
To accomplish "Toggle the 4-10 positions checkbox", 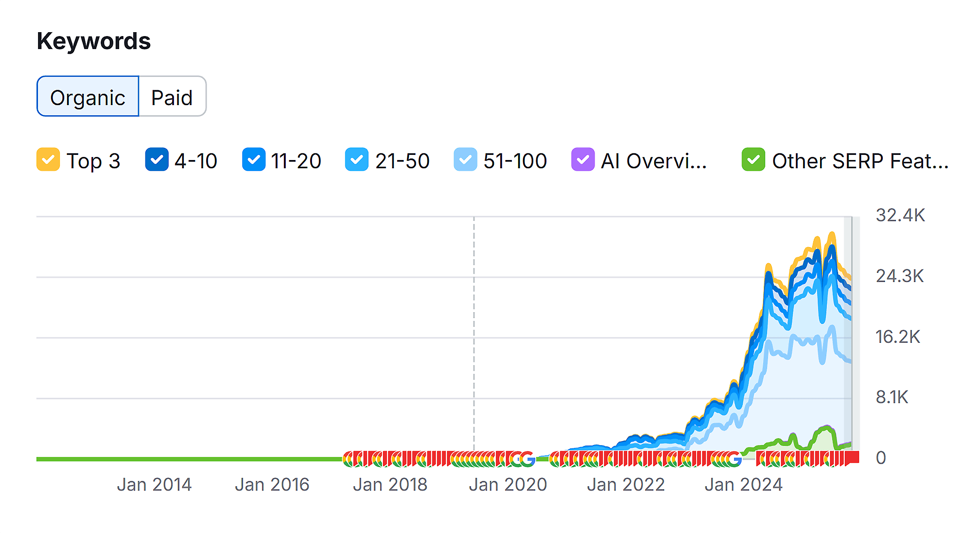I will click(156, 160).
